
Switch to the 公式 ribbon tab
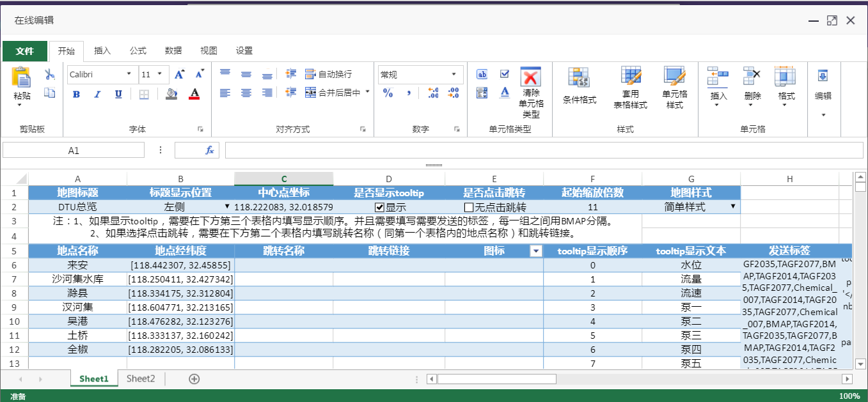[138, 51]
